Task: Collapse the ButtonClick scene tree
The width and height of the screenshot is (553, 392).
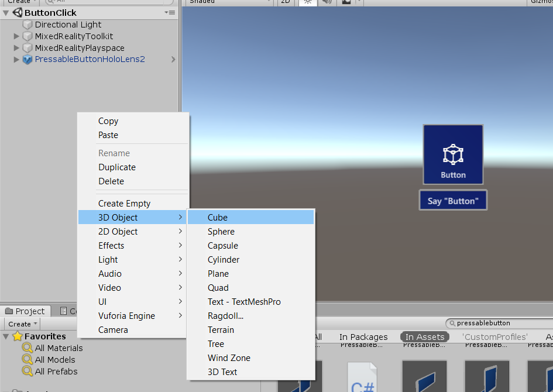Action: pos(6,12)
